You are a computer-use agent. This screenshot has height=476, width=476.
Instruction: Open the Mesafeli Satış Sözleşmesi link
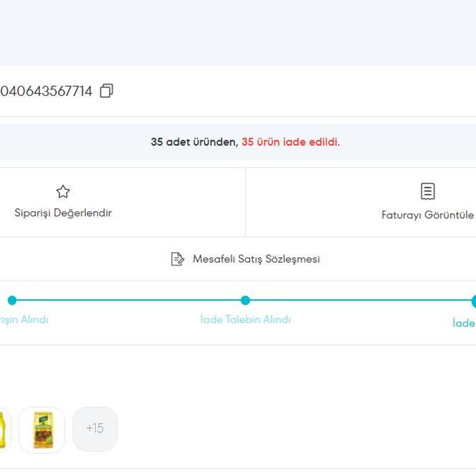coord(256,259)
